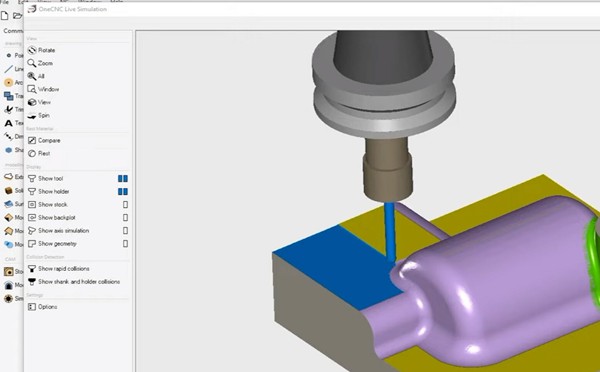600x372 pixels.
Task: Select Trim tool in background sidebar
Action: (x=13, y=109)
